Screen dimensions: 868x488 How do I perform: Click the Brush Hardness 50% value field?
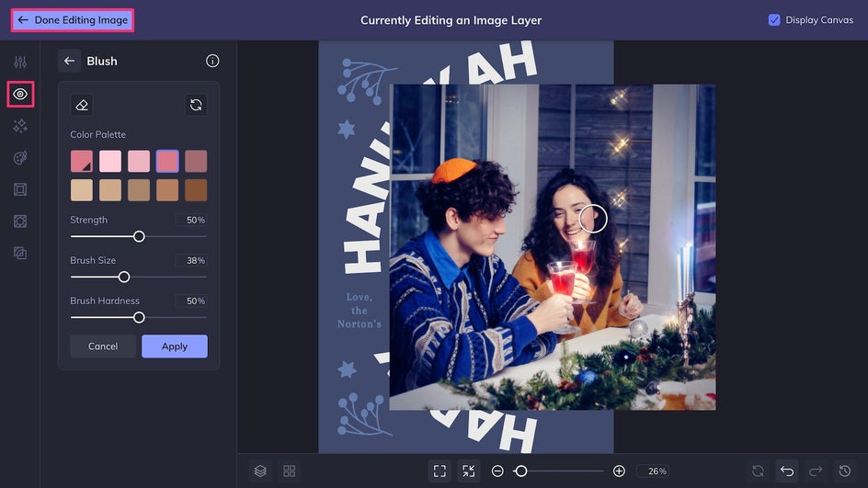point(191,301)
